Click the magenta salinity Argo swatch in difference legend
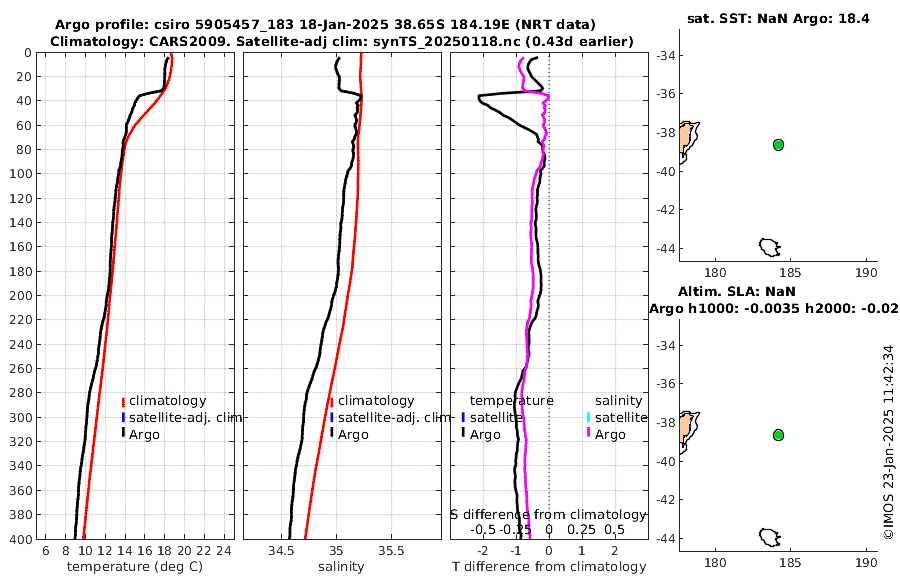 (x=588, y=432)
